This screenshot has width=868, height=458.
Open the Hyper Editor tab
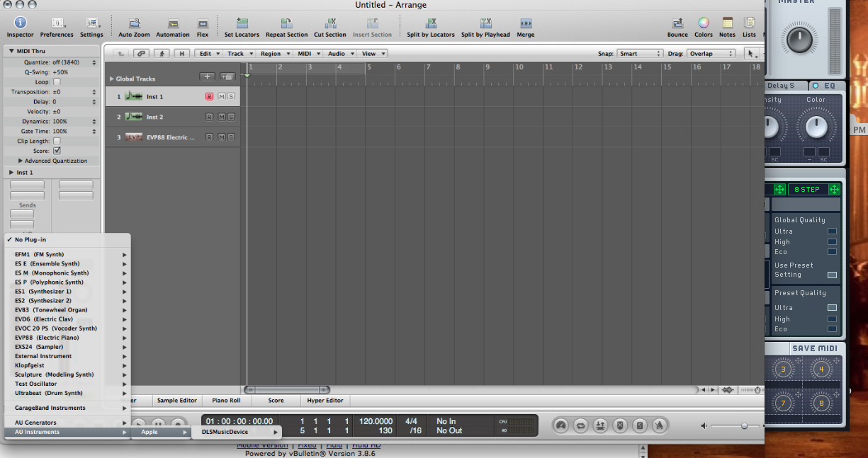pos(325,400)
